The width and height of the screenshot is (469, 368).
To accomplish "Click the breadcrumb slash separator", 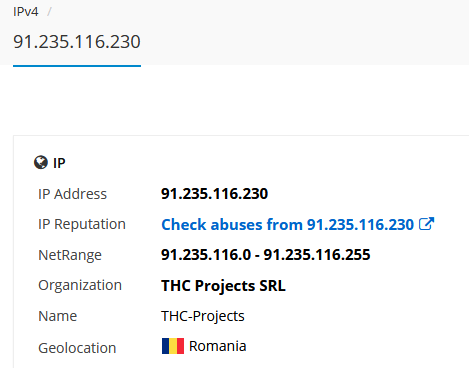I will coord(49,12).
